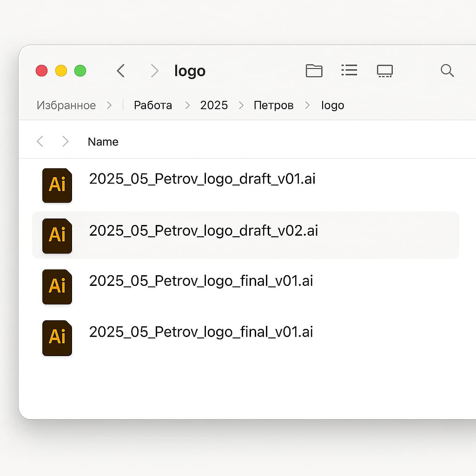This screenshot has height=476, width=476.
Task: Click the forward arrow beside logo title
Action: click(155, 71)
